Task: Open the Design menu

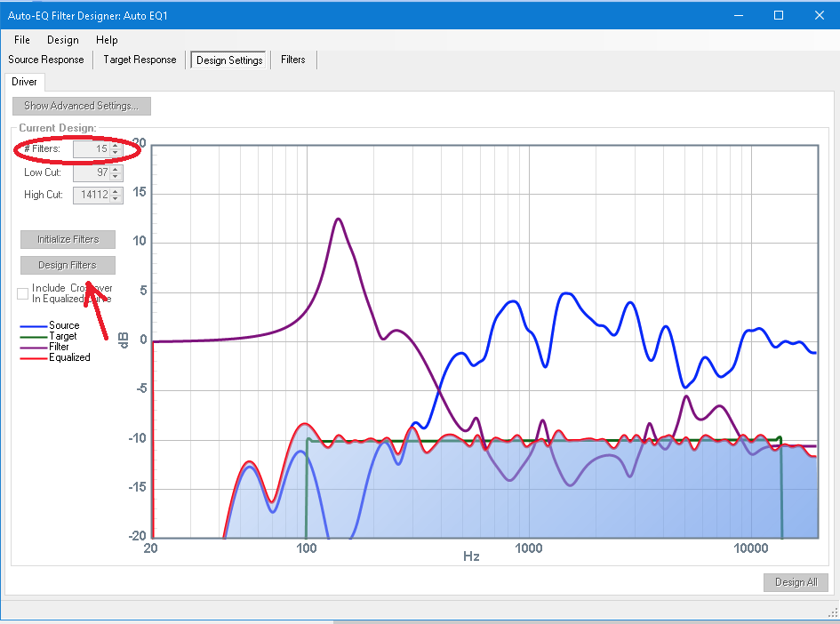Action: pyautogui.click(x=63, y=40)
